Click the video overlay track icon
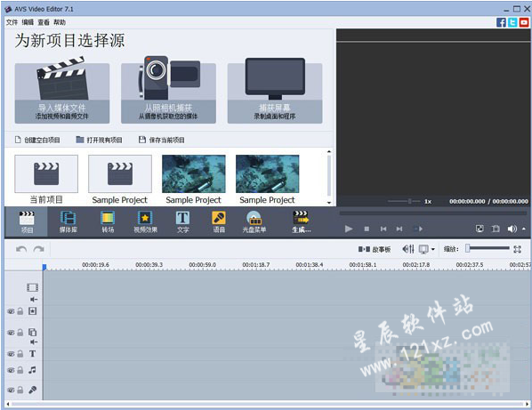Screen dimensions: 532x410 (33, 332)
